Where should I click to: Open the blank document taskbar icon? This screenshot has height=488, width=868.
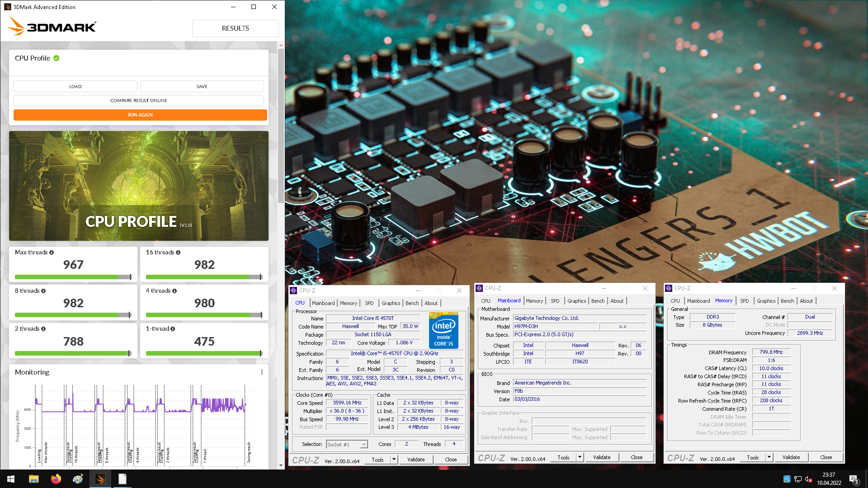122,479
